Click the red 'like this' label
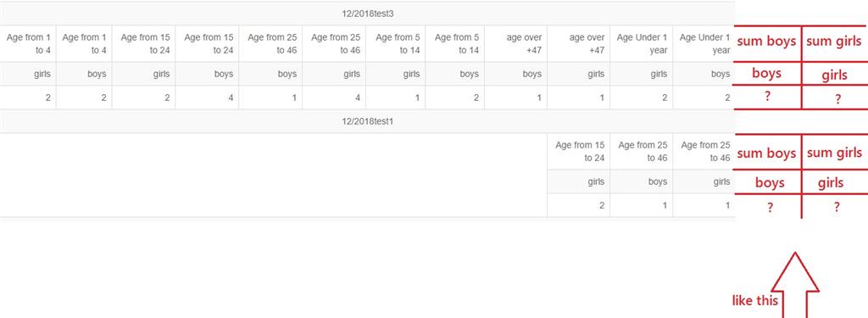This screenshot has height=318, width=868. pyautogui.click(x=754, y=301)
